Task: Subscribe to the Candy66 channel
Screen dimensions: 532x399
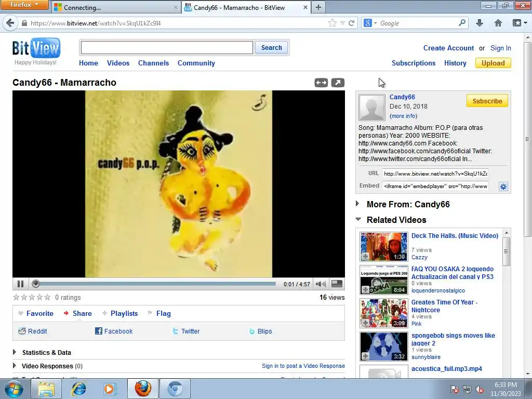Action: click(x=487, y=101)
